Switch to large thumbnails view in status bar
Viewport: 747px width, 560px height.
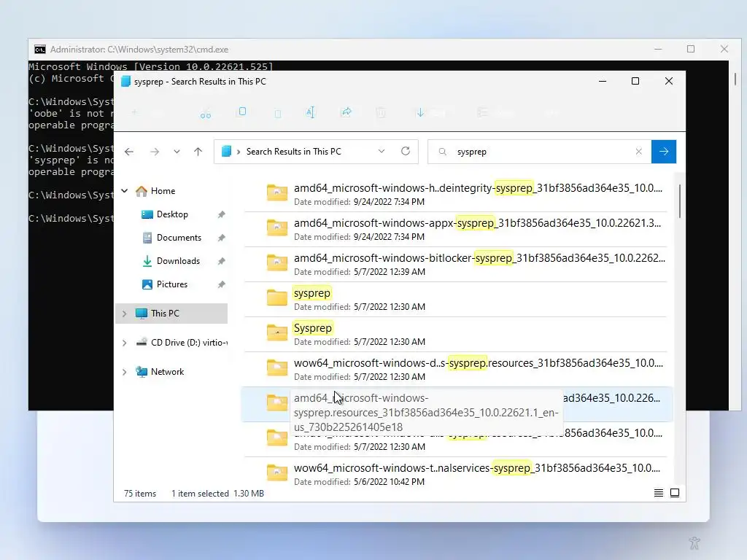(675, 493)
